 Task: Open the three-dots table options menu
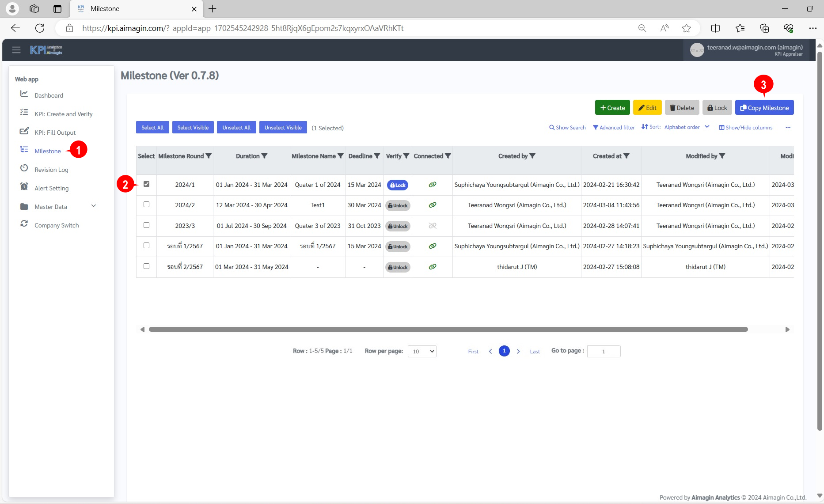pos(788,128)
